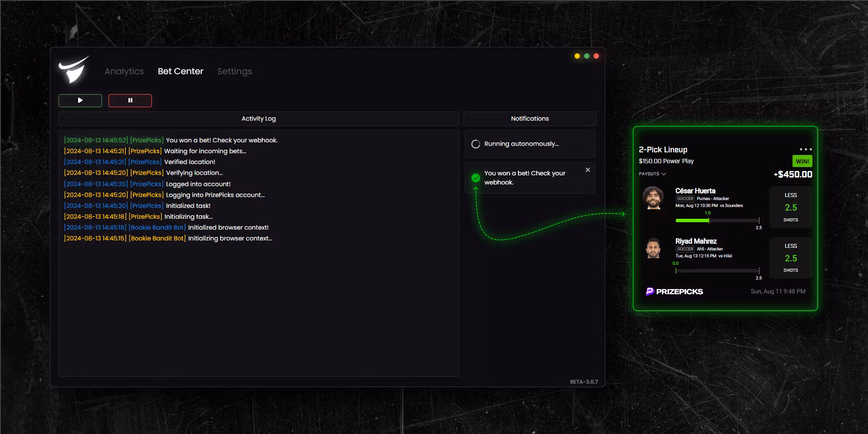Click Riyad Mahrez's shots progress bar
The image size is (868, 434).
tap(717, 271)
